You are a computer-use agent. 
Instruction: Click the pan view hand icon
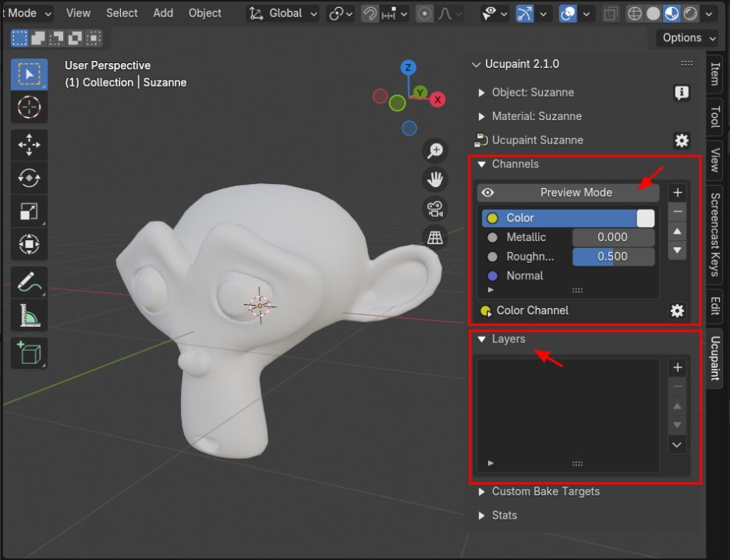[435, 179]
